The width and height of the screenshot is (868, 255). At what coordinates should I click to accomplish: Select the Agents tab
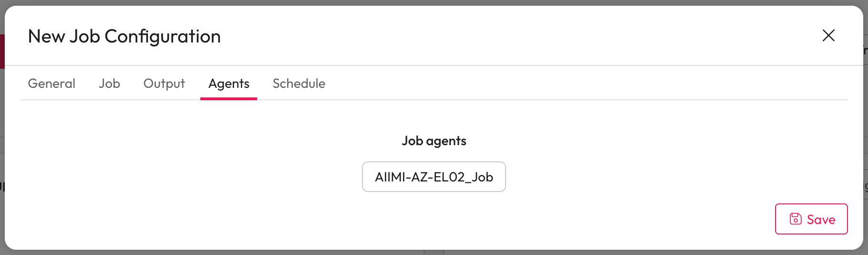click(x=229, y=84)
